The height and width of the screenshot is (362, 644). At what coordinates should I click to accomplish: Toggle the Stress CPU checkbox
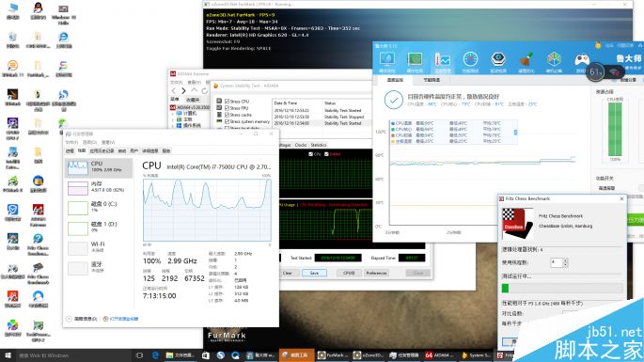[227, 102]
